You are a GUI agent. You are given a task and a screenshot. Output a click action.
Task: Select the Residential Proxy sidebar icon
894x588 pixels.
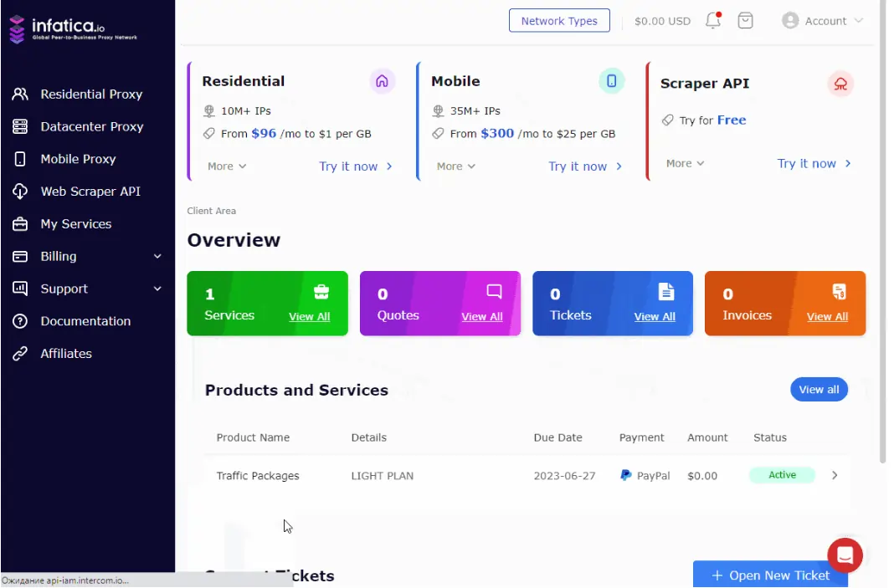[20, 94]
